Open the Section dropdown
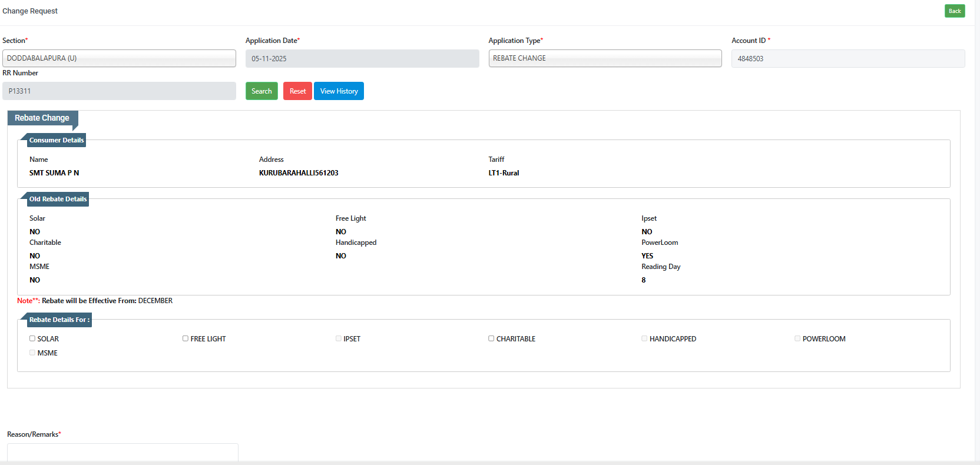The image size is (980, 465). 119,58
